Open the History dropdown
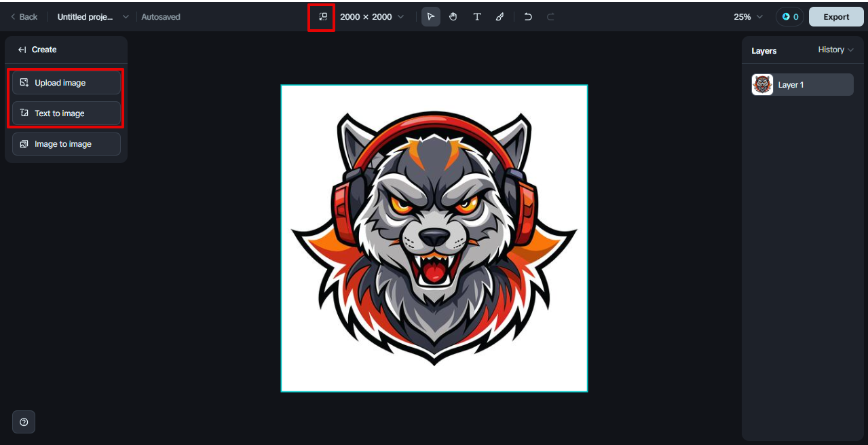Screen dimensions: 868x445 835,50
